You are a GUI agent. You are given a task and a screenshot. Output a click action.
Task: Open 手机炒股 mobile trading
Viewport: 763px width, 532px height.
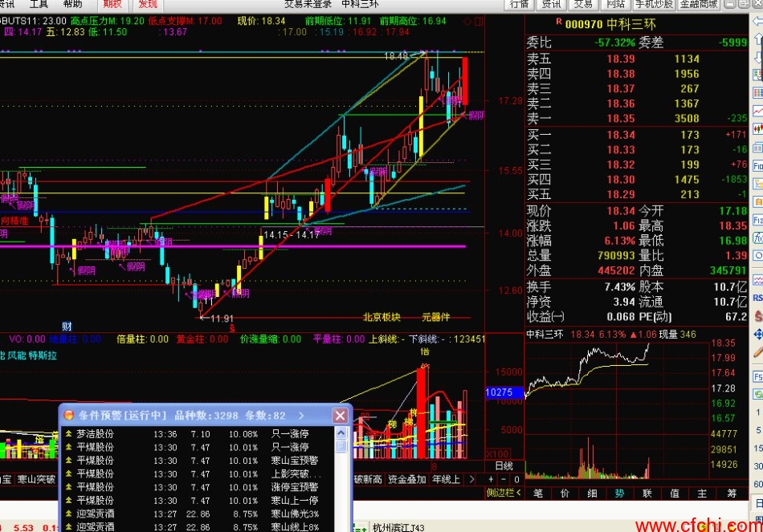[x=654, y=4]
